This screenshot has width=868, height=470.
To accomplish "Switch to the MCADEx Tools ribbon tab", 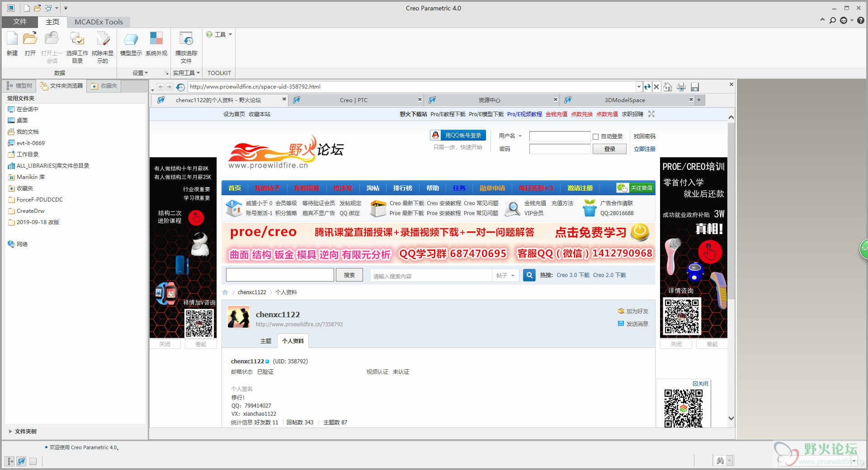I will 99,22.
